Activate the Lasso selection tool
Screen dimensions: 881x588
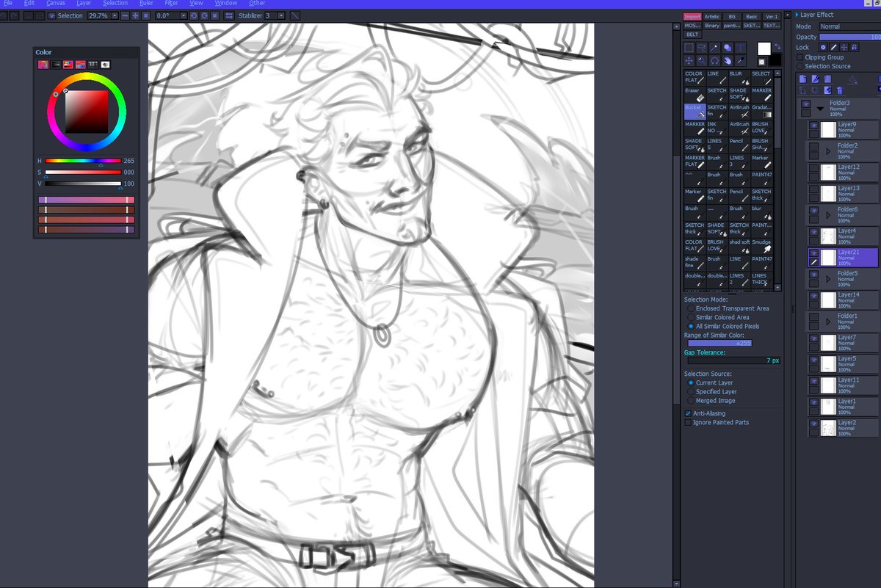tap(701, 48)
